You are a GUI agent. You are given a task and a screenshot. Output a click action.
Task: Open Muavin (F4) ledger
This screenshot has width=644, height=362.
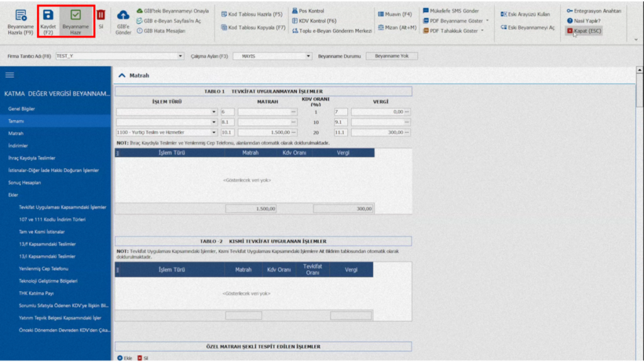[395, 14]
